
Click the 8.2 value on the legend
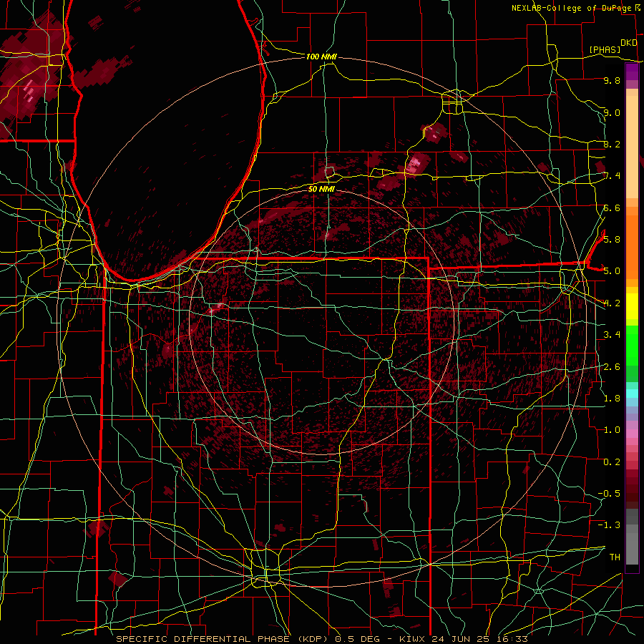tap(612, 144)
